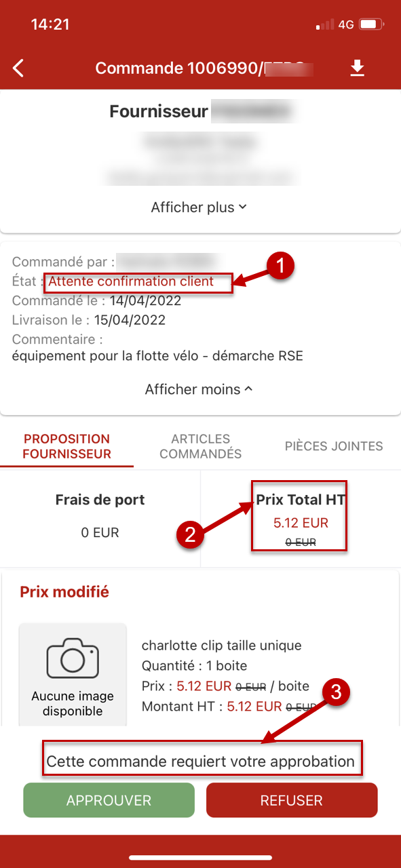Select the charlotte clip taille unique item
This screenshot has width=401, height=868.
[221, 646]
